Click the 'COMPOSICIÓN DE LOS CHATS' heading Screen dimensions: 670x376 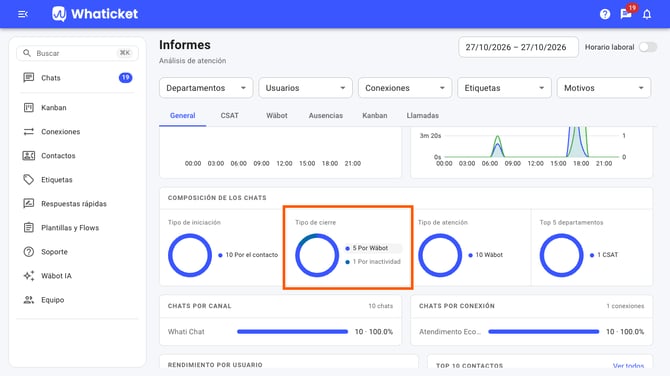[x=217, y=198]
